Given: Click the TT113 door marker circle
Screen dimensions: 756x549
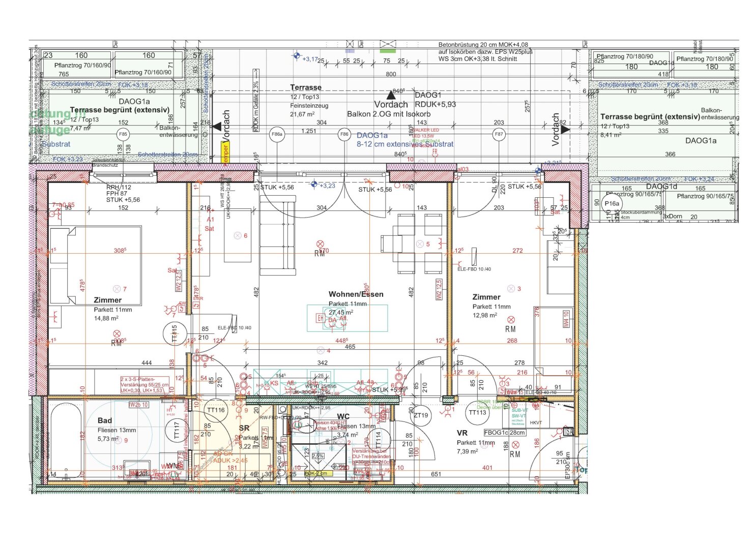Looking at the screenshot, I should 478,412.
